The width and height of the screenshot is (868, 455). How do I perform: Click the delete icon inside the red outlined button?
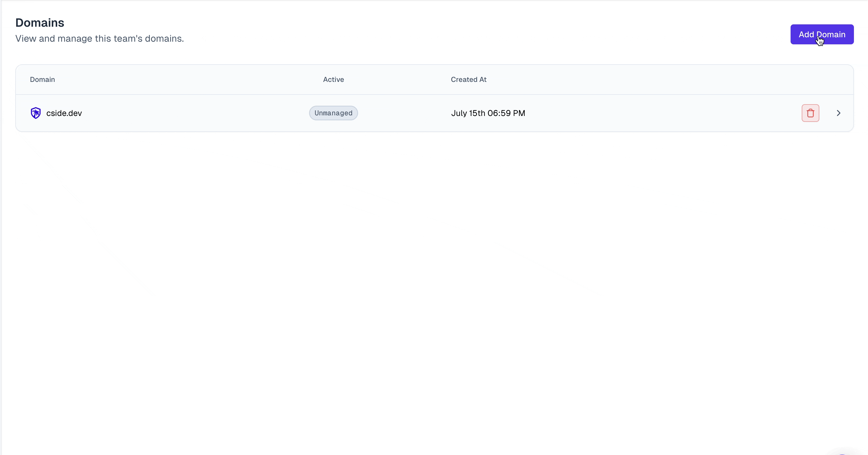click(810, 113)
